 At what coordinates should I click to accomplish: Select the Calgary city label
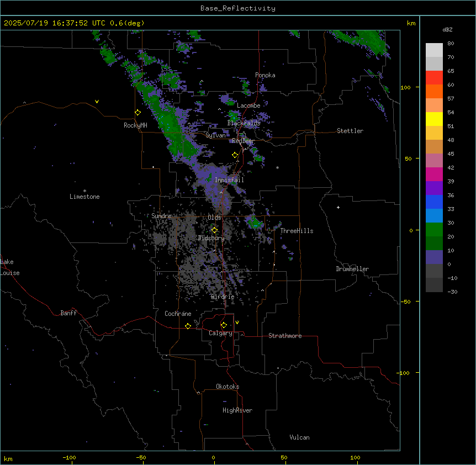tap(220, 333)
